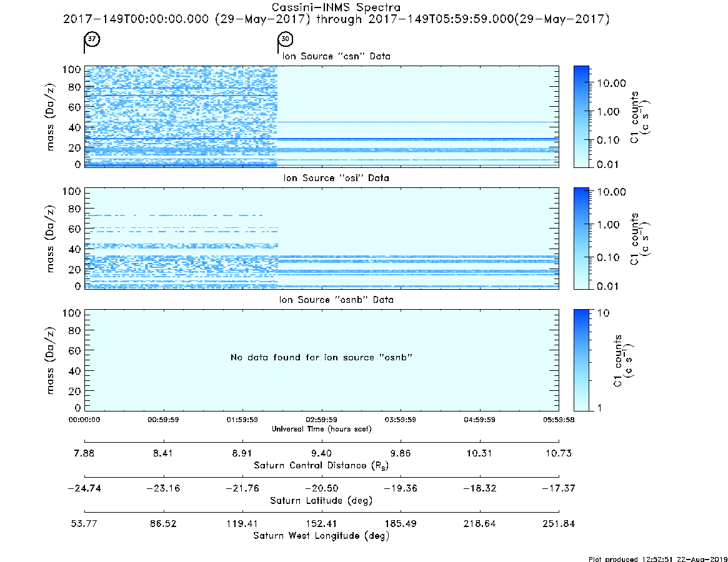728x562 pixels.
Task: Click the latitude value -17.37
Action: coord(559,488)
